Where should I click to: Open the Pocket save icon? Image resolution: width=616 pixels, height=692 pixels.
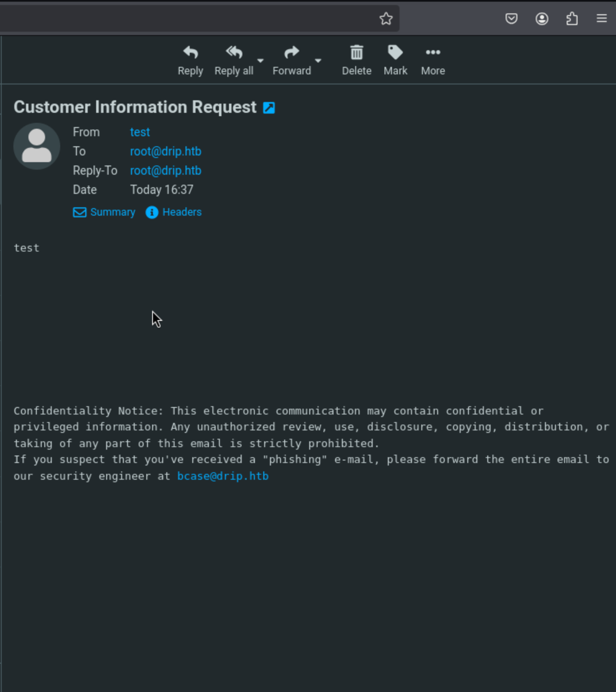[511, 19]
